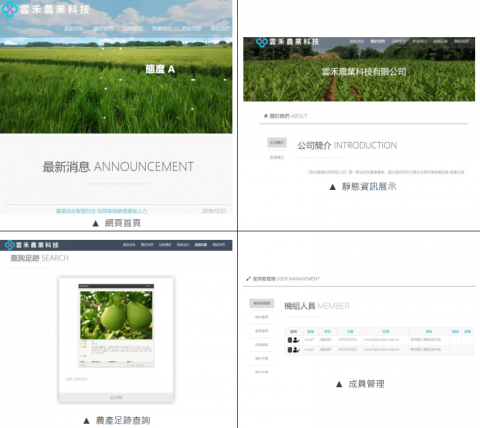This screenshot has width=480, height=428.
Task: Click the user-edit icon in the second member row
Action: click(296, 350)
